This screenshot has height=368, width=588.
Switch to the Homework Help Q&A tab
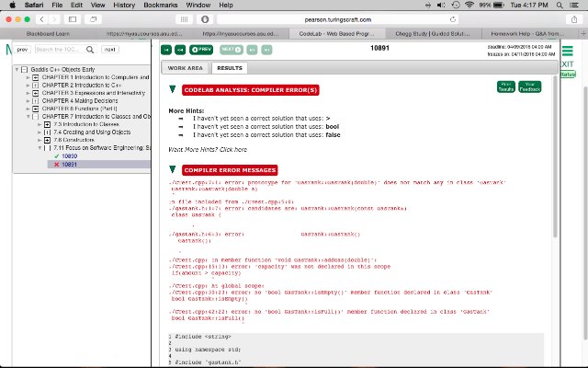(527, 33)
